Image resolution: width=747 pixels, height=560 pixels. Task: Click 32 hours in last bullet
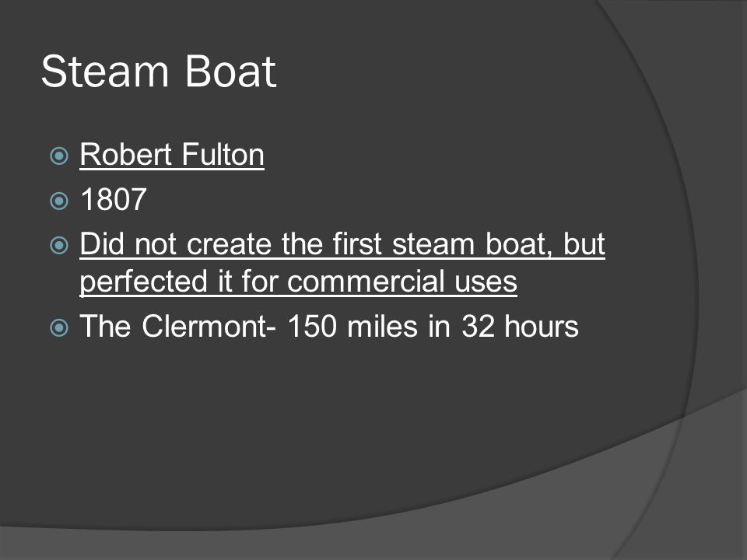coord(521,326)
